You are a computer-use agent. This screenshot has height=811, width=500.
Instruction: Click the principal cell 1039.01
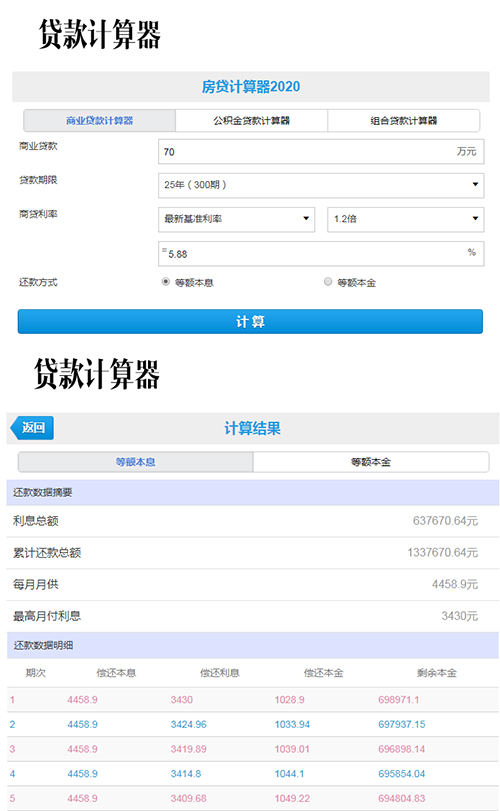(292, 749)
